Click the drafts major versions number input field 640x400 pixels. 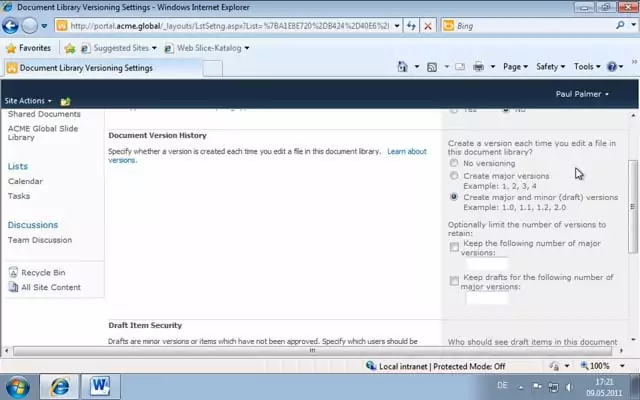click(487, 298)
